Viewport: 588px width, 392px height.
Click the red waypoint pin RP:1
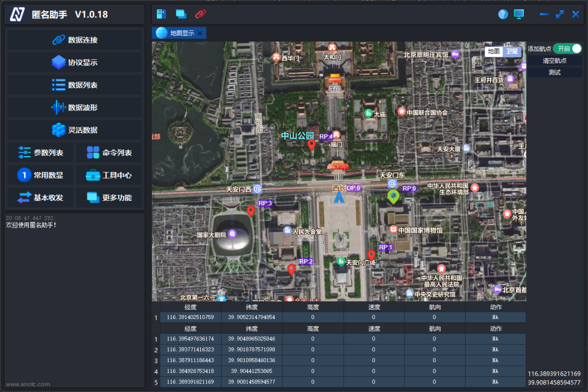click(x=371, y=256)
